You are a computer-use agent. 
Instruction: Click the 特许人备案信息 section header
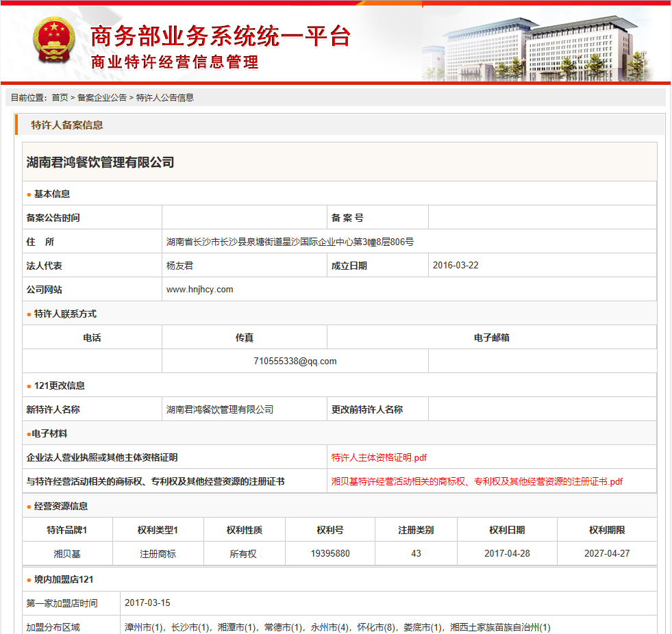(x=67, y=125)
